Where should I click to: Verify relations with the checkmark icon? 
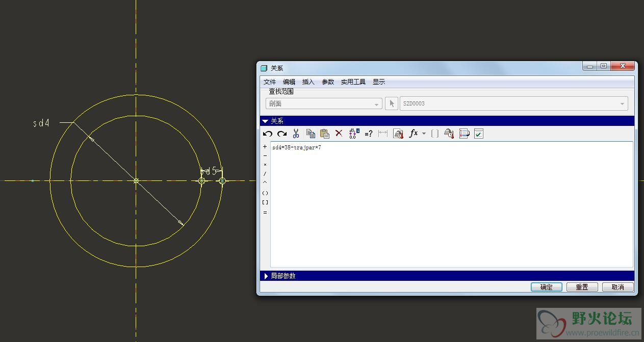[478, 134]
